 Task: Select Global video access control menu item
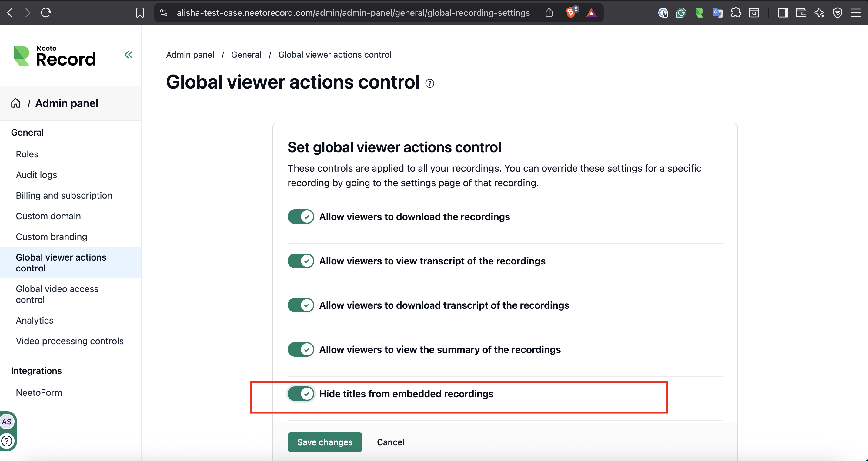point(57,294)
